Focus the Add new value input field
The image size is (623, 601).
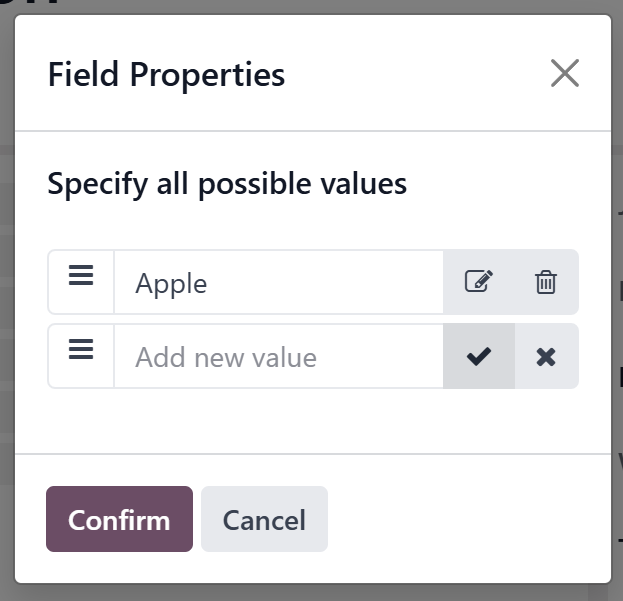pos(279,356)
